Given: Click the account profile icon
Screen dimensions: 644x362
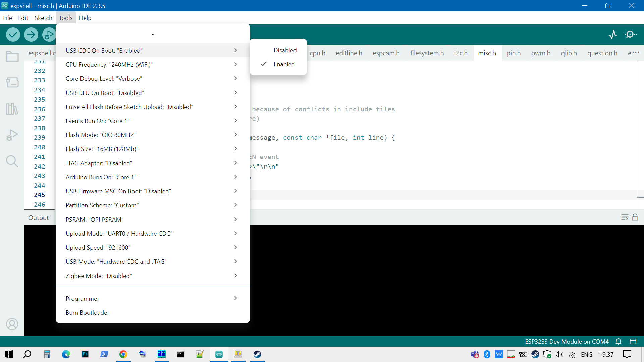Looking at the screenshot, I should click(12, 324).
